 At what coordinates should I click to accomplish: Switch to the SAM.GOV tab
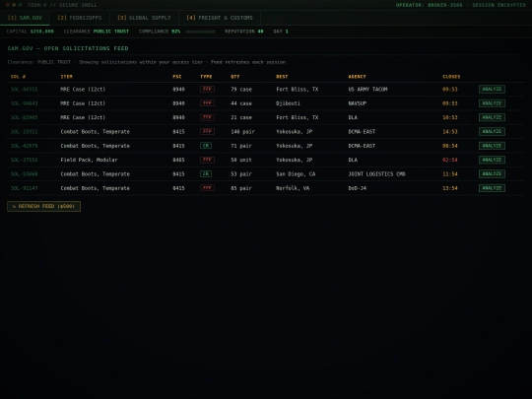pyautogui.click(x=25, y=18)
